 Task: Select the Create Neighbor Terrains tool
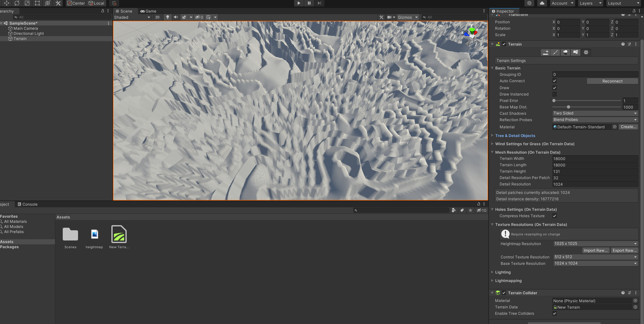pos(545,52)
